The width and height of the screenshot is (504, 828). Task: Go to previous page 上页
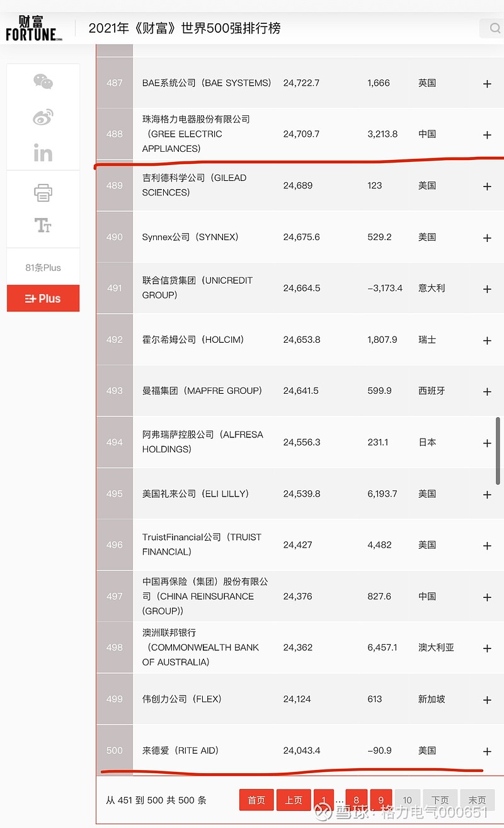[x=294, y=800]
